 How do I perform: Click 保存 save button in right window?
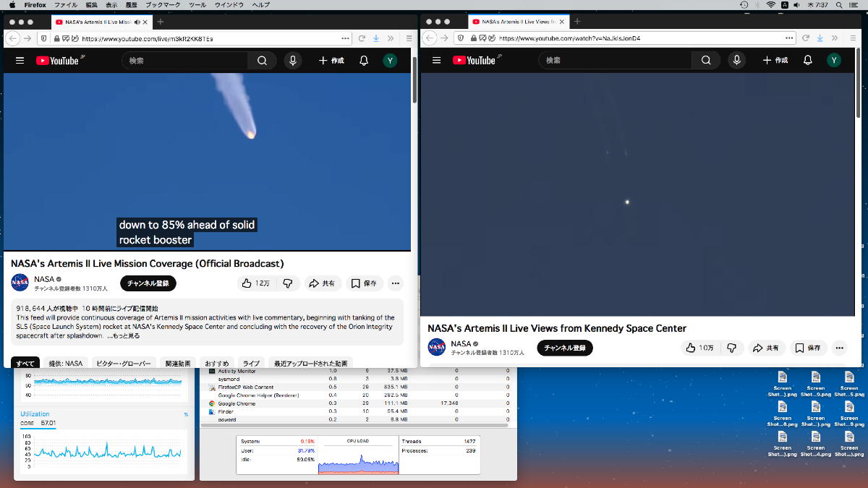point(808,348)
